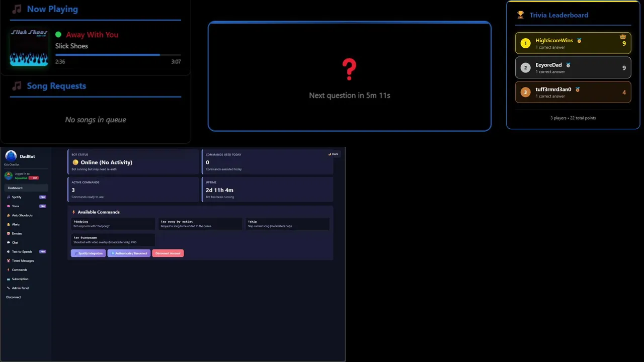
Task: Click the rank 3 bronze badge
Action: pyautogui.click(x=525, y=92)
